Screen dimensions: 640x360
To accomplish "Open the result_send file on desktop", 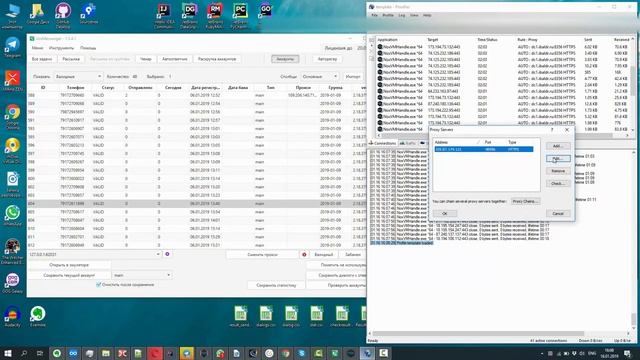I will coord(240,316).
